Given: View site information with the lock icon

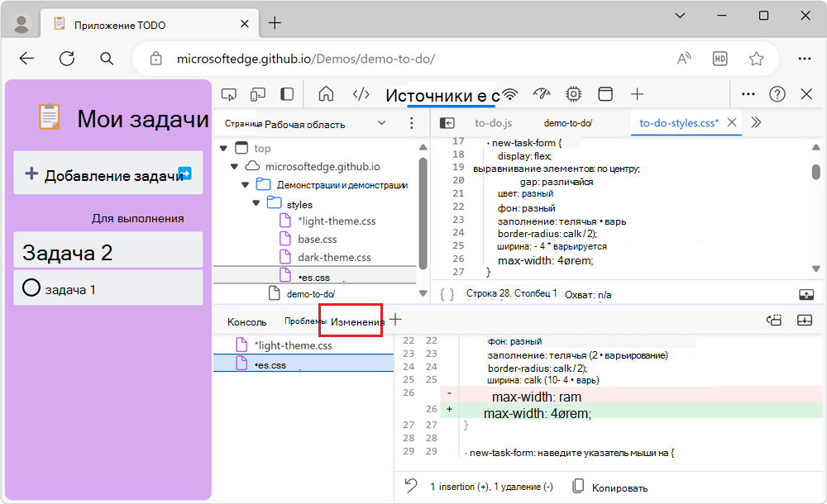Looking at the screenshot, I should [156, 59].
